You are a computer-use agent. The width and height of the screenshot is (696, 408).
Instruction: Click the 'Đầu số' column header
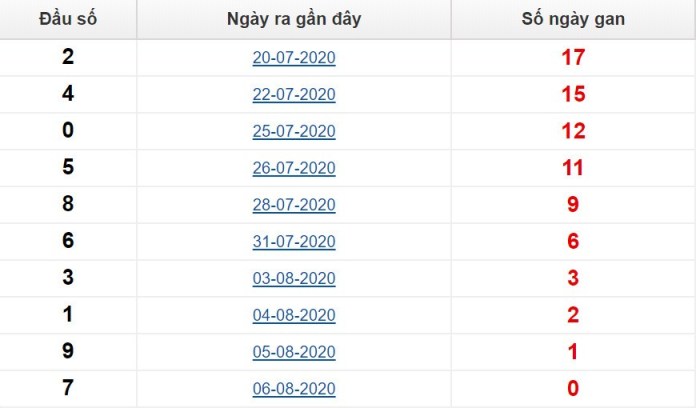68,19
